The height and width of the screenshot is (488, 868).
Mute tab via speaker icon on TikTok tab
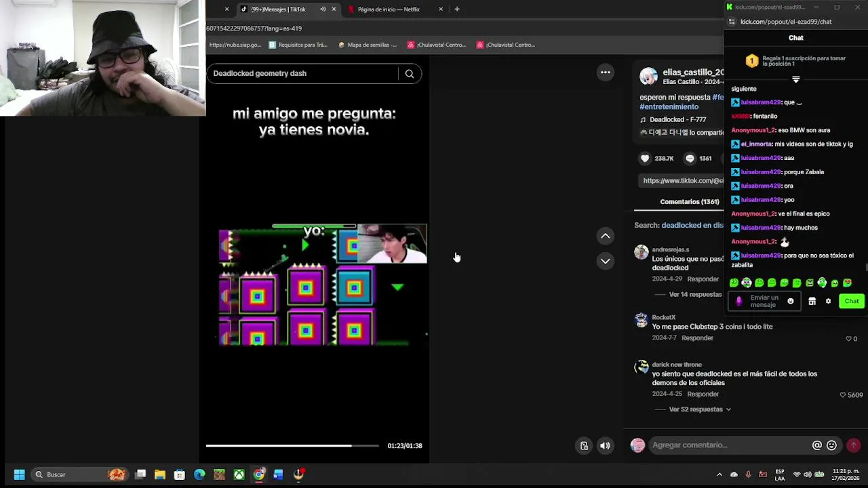[x=323, y=9]
